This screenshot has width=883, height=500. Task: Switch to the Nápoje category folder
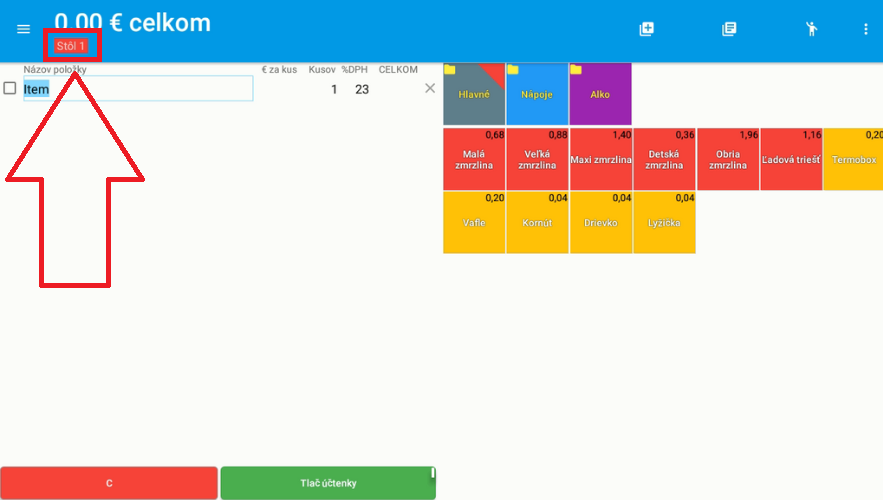point(537,94)
